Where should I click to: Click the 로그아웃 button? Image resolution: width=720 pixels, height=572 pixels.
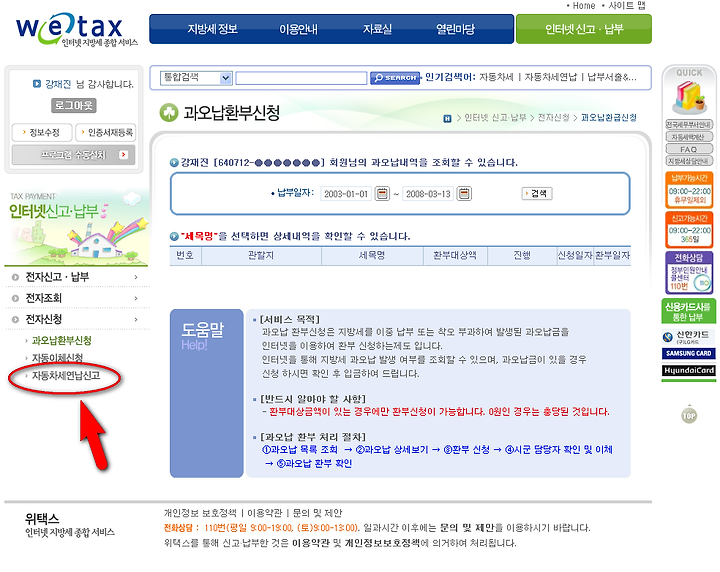[73, 106]
